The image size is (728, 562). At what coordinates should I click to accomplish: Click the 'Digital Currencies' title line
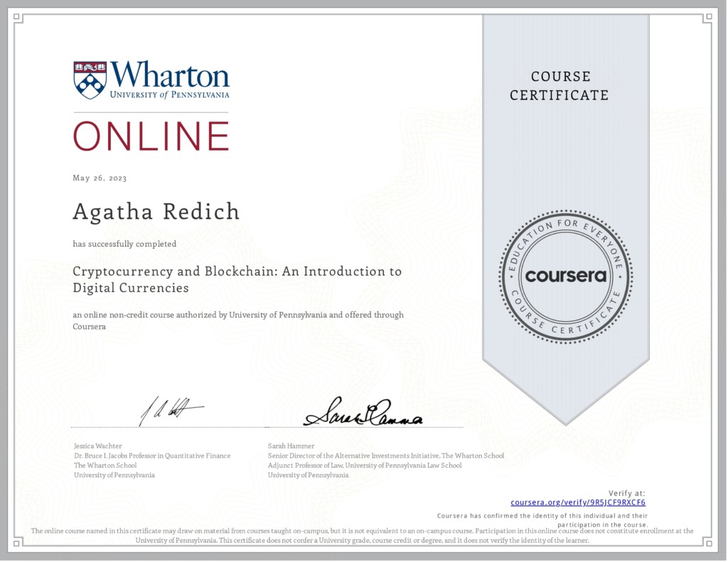click(x=131, y=288)
